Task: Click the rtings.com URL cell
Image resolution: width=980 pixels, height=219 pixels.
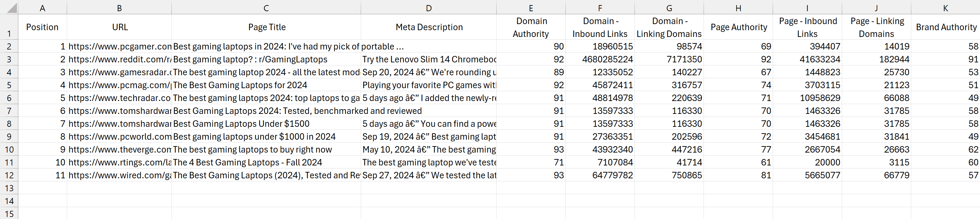Action: pos(120,162)
